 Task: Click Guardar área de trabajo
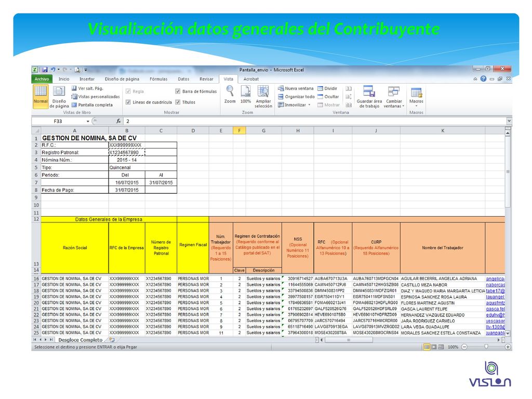369,97
